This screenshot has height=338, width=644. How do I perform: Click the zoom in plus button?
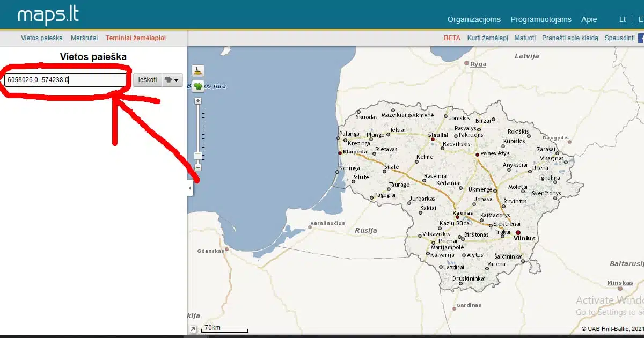198,101
